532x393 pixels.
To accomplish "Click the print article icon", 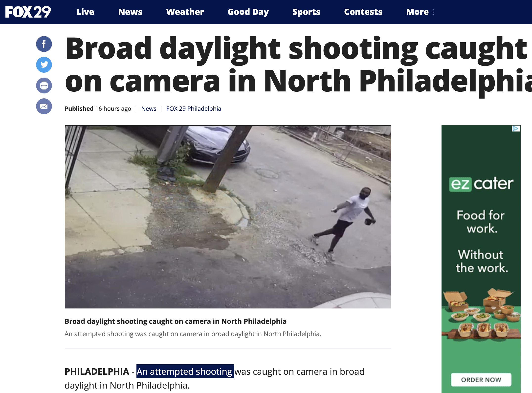I will pyautogui.click(x=44, y=86).
